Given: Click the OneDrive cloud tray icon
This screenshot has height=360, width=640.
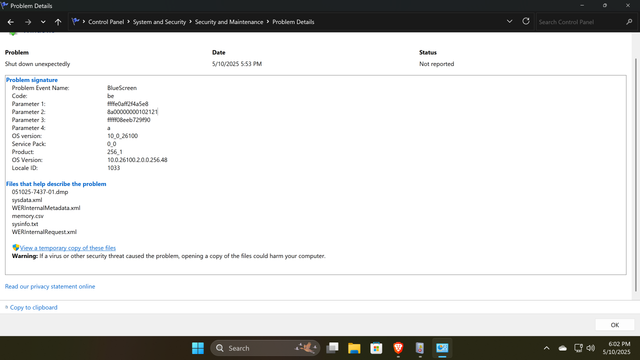Looking at the screenshot, I should pos(563,348).
